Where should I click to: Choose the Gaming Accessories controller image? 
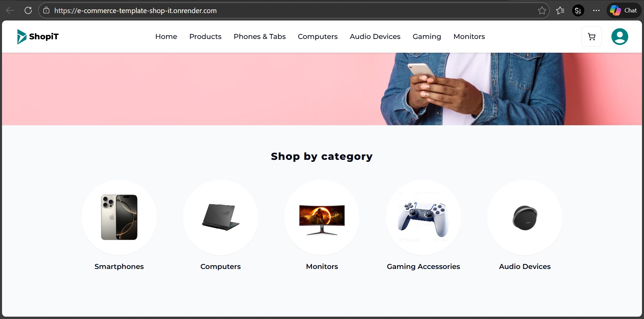423,217
